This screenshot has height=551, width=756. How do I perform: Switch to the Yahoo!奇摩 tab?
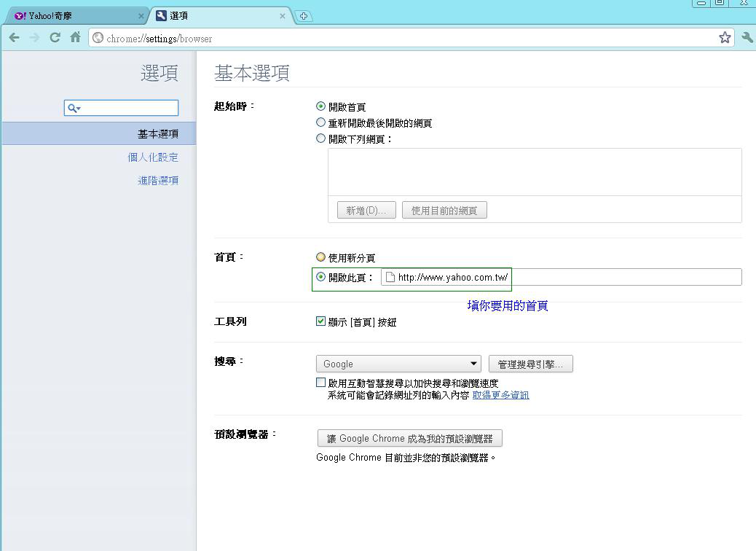point(73,16)
